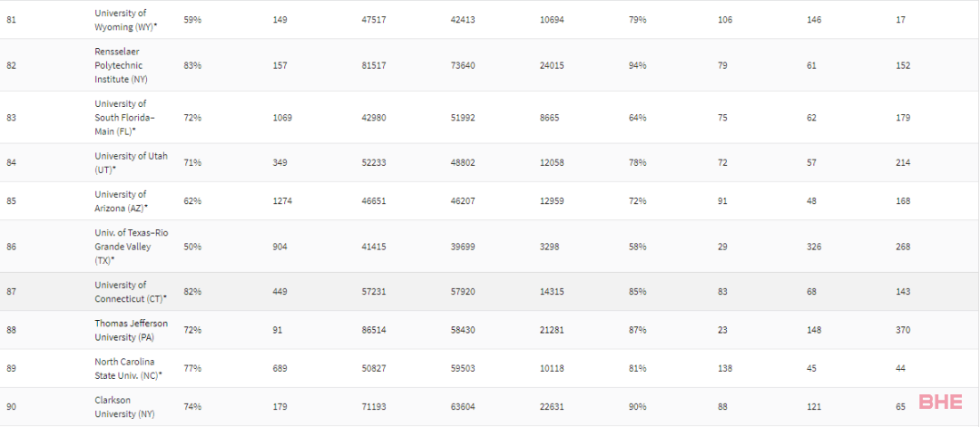Open Univ. of Texas–Rio Grande Valley entry
The image size is (980, 427).
click(132, 246)
